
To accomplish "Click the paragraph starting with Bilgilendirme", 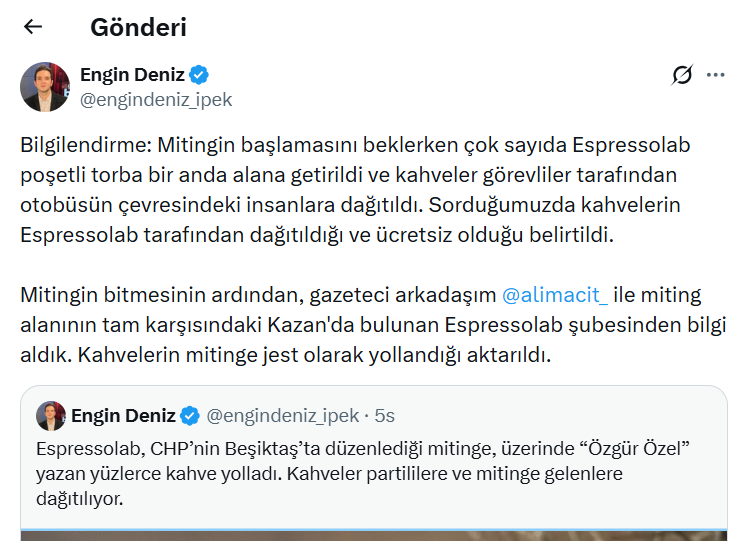I will point(355,190).
